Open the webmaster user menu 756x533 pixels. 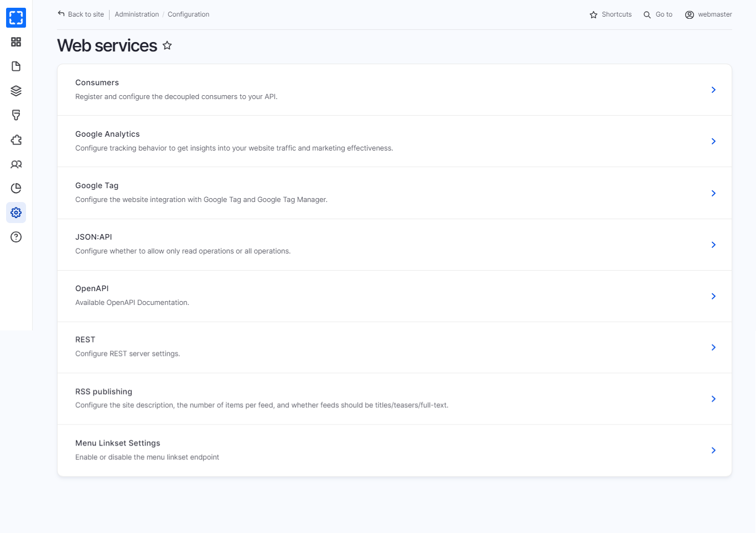click(x=708, y=14)
